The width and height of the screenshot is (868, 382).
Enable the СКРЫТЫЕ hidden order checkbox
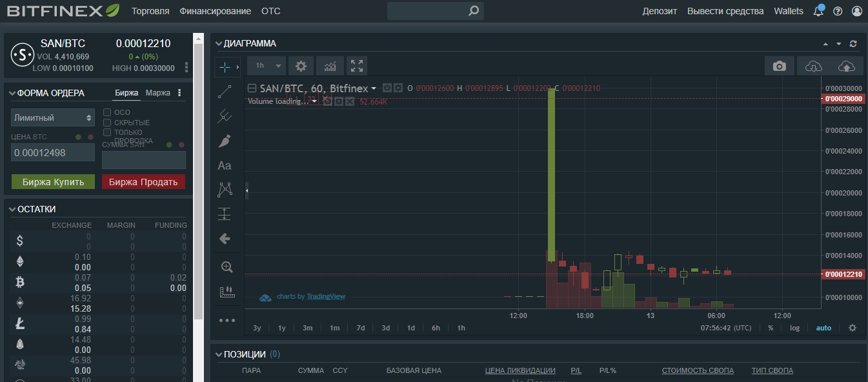[108, 123]
